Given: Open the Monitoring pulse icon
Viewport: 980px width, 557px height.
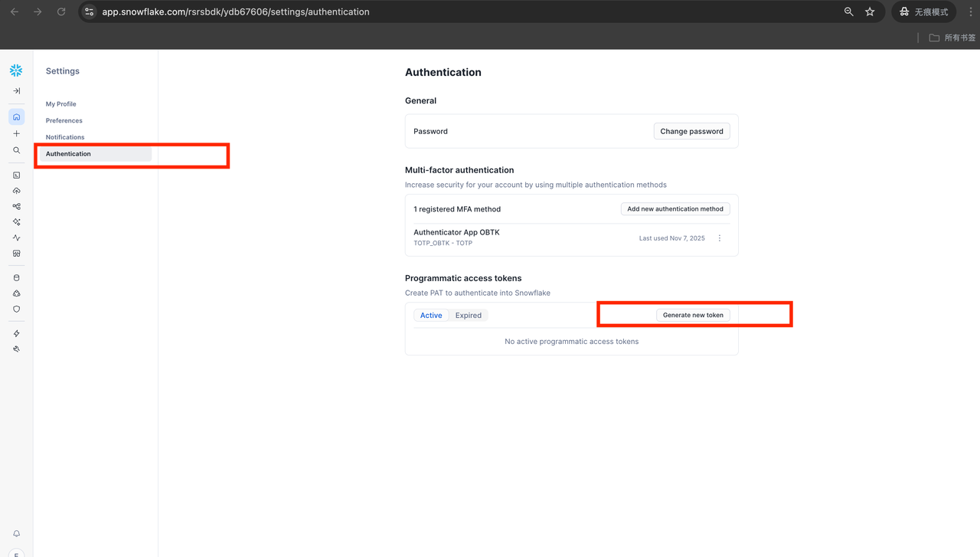Looking at the screenshot, I should click(x=16, y=238).
